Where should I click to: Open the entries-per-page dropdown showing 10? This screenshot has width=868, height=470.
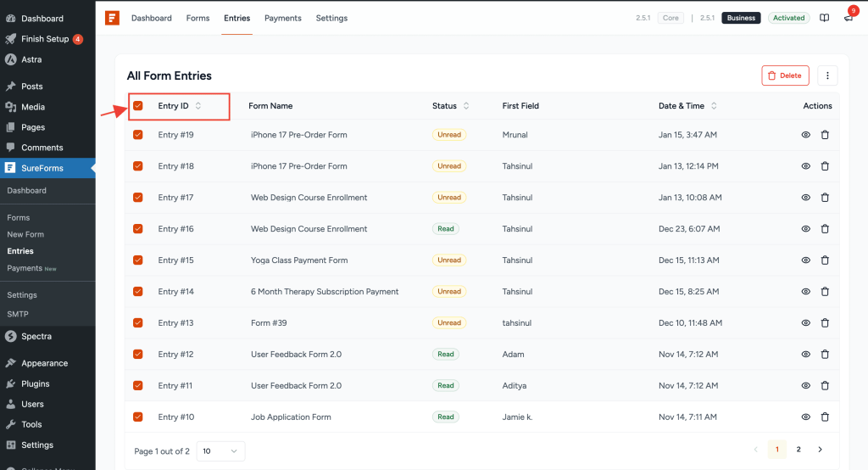220,451
